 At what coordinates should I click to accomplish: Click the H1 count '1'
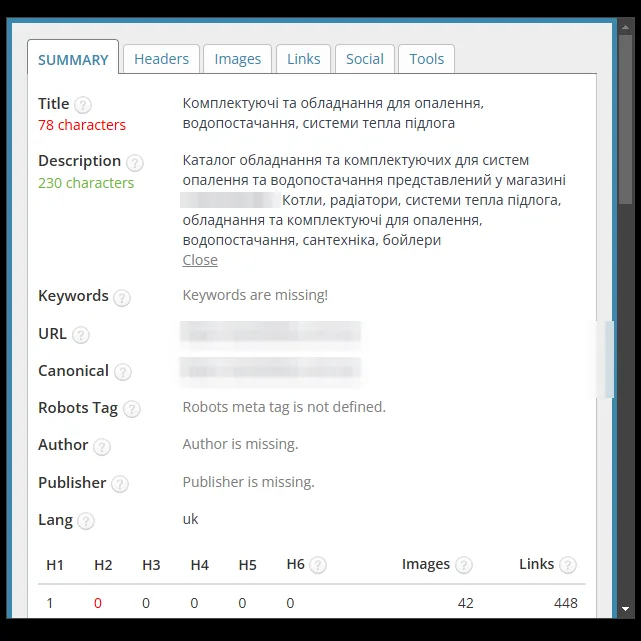[50, 603]
